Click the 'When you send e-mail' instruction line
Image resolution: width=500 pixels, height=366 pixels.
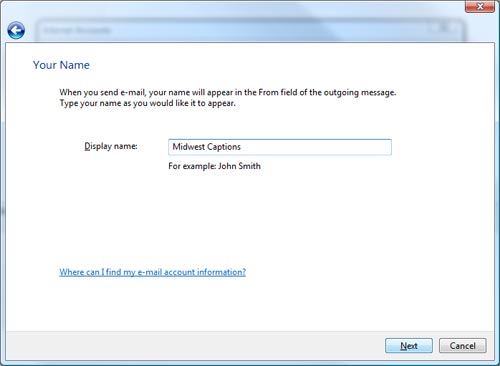228,92
